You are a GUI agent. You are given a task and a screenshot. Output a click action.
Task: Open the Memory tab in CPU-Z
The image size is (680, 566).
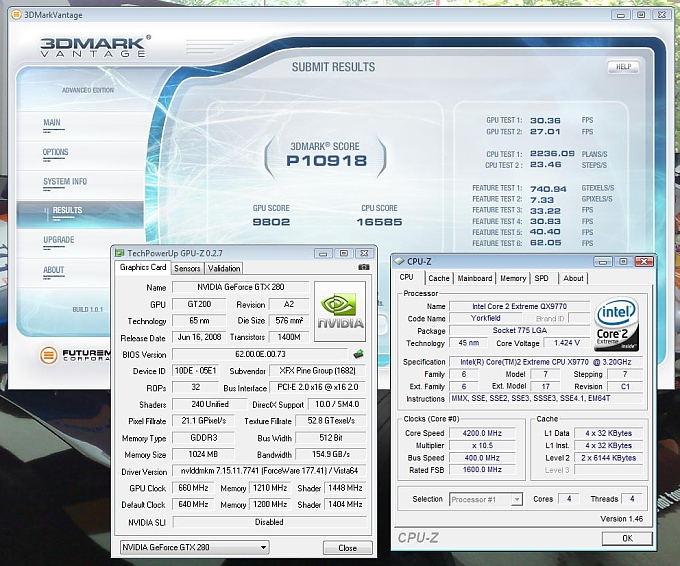point(513,278)
